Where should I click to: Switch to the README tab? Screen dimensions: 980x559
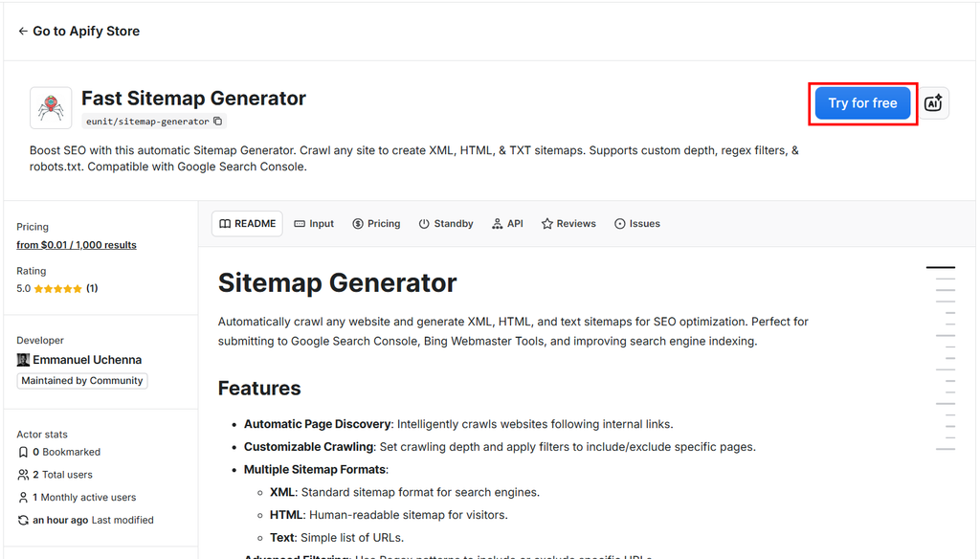(x=248, y=224)
